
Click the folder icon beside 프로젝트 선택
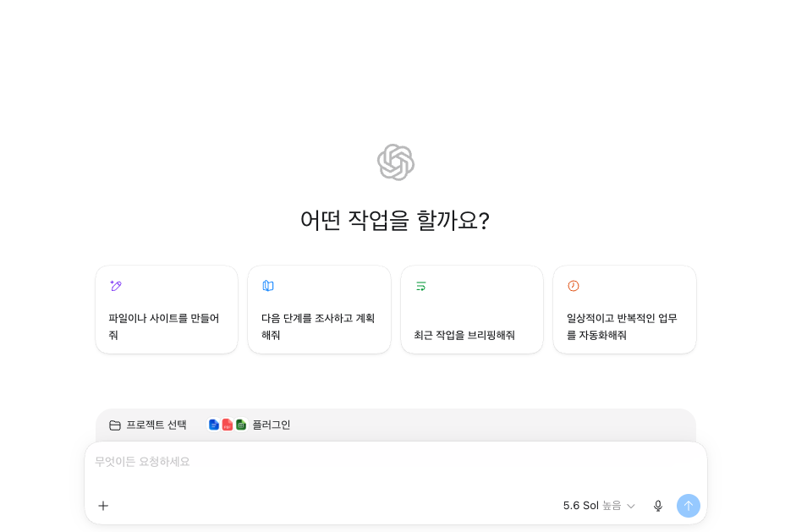[x=115, y=425]
